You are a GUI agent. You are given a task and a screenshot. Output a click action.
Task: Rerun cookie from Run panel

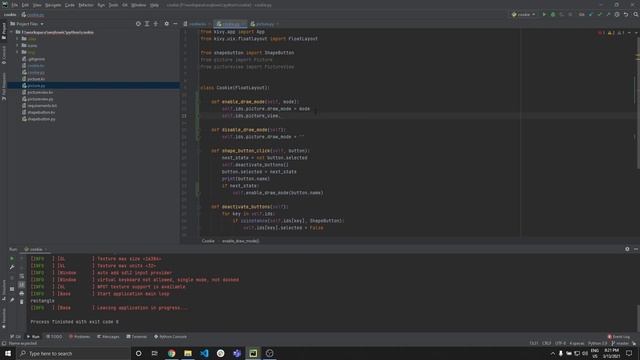tap(12, 258)
